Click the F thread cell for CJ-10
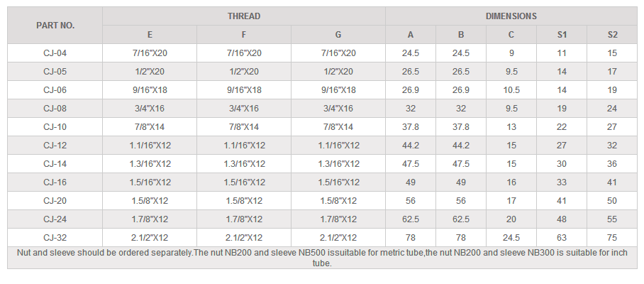The image size is (644, 284). point(244,127)
